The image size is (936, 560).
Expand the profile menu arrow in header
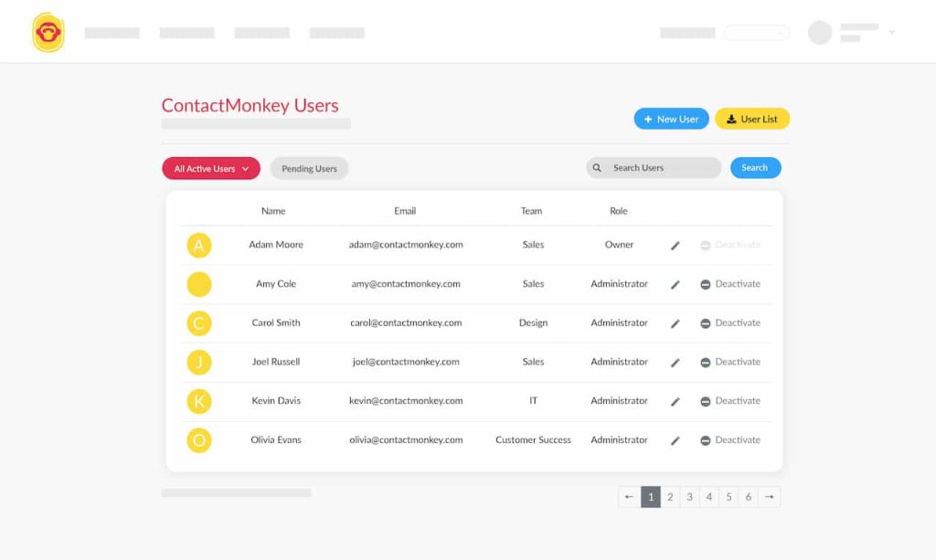[892, 33]
